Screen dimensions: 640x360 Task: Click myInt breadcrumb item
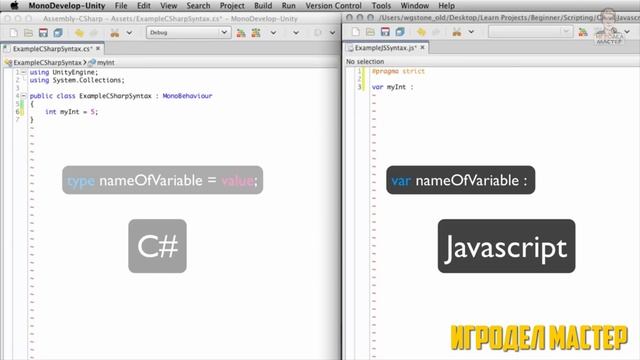pos(106,62)
